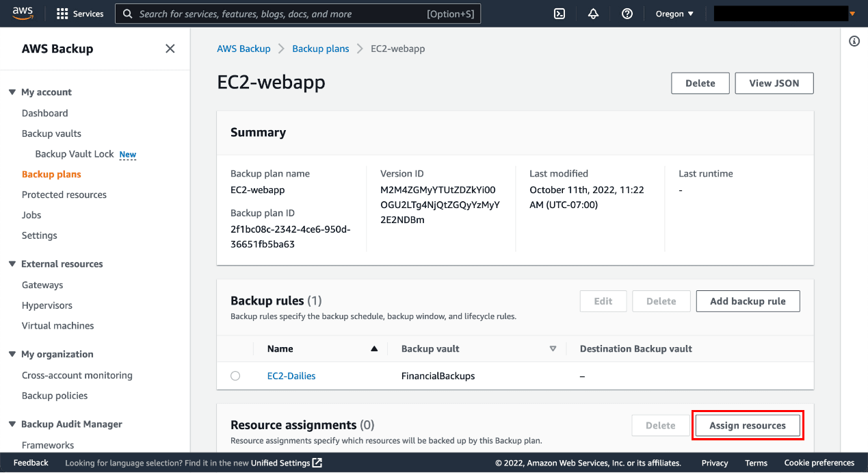This screenshot has height=473, width=868.
Task: Click the help question mark icon
Action: (x=627, y=13)
